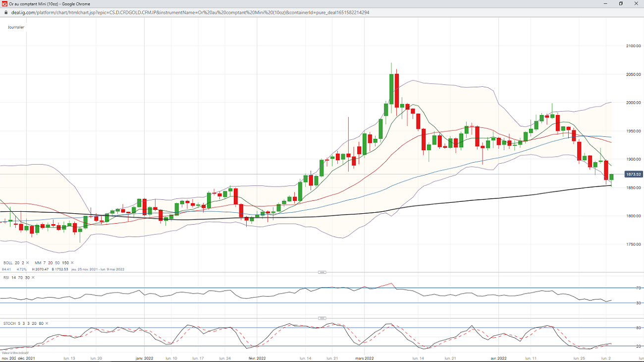Click the MM indicator label
The width and height of the screenshot is (644, 362).
click(x=38, y=263)
